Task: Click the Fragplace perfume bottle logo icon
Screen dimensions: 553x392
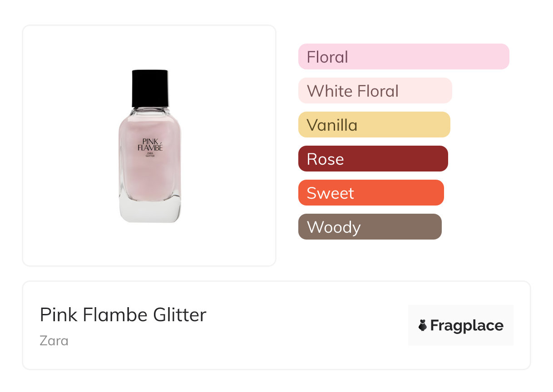Action: click(x=423, y=325)
